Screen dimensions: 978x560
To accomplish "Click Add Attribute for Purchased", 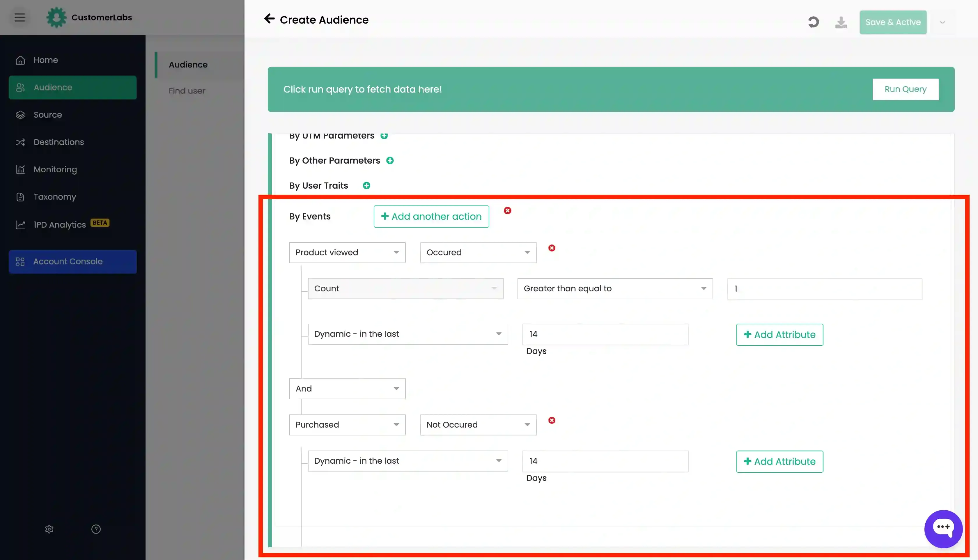I will point(779,462).
